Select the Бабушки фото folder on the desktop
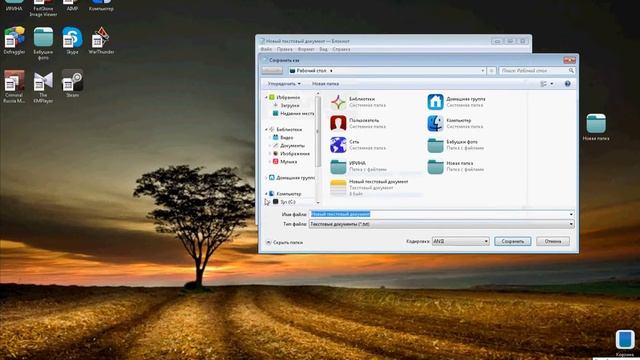This screenshot has height=360, width=640. [x=43, y=43]
